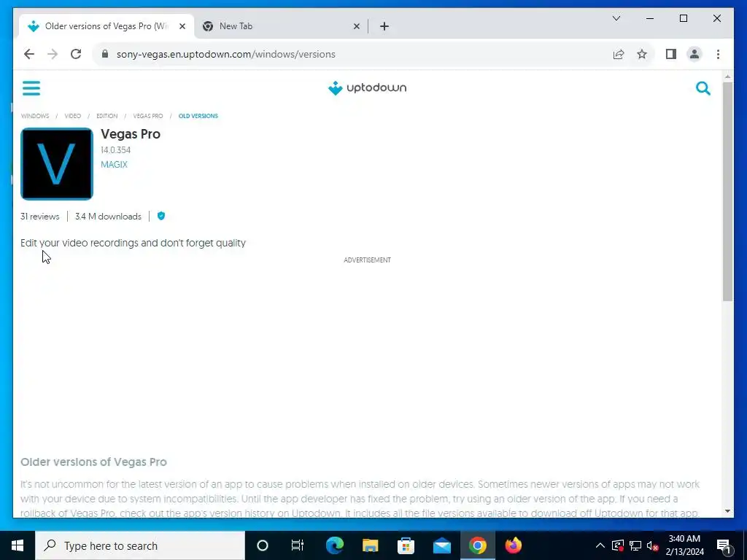Click the site lock icon in address bar
The image size is (747, 560).
point(105,54)
